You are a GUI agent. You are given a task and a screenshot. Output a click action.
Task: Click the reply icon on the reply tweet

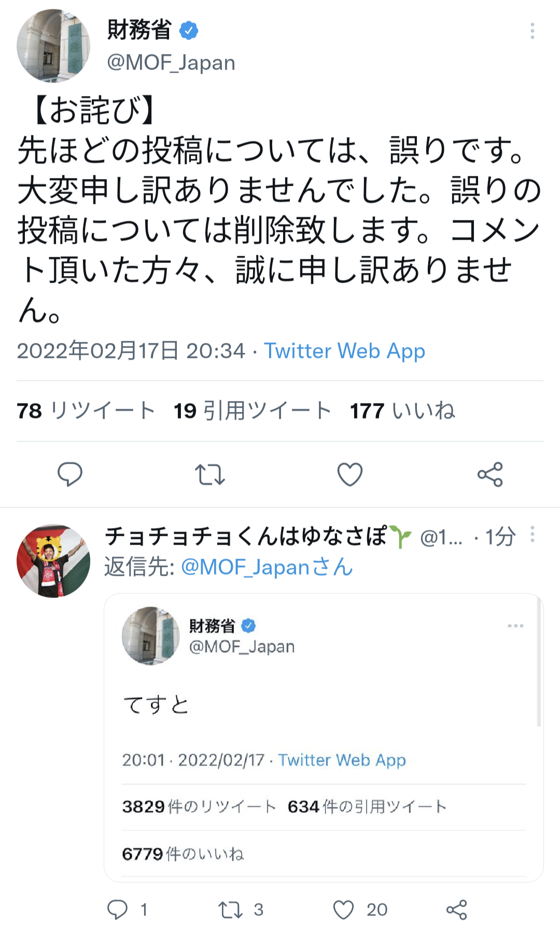118,909
